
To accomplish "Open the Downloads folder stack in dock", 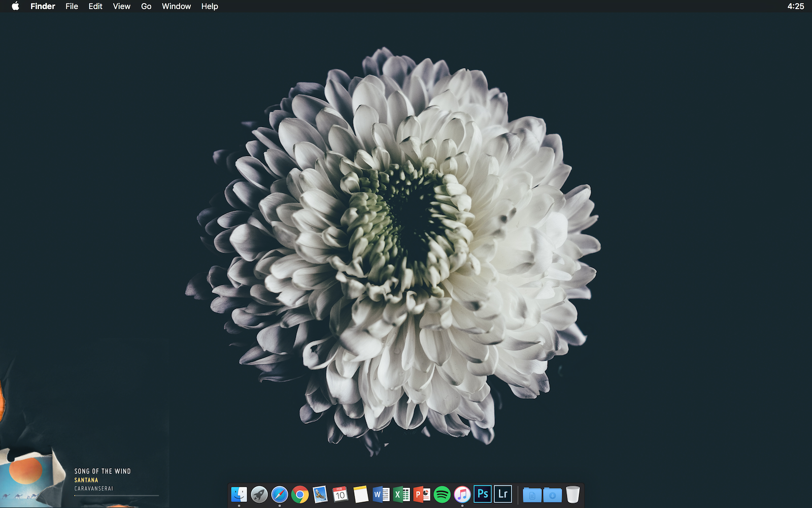I will click(x=552, y=494).
